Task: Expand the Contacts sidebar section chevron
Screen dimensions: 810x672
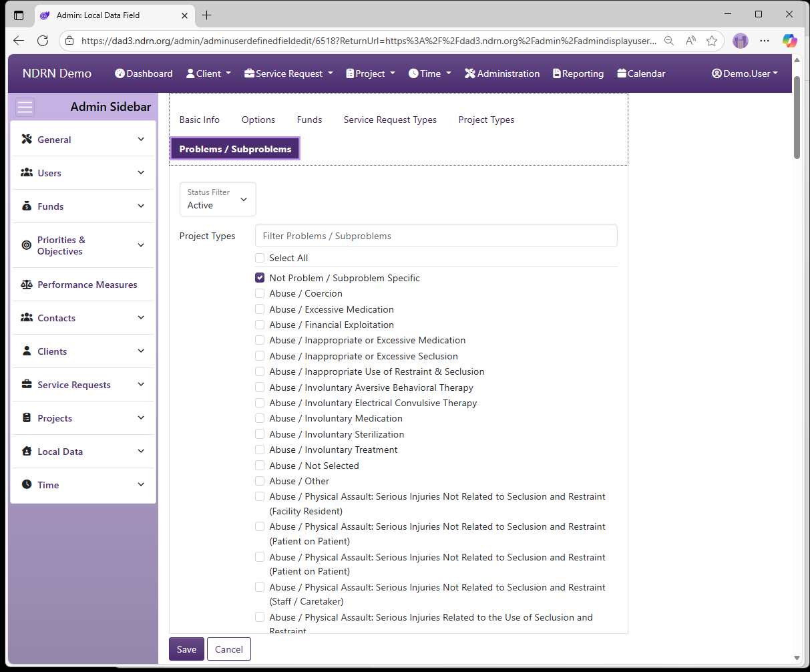Action: click(141, 317)
